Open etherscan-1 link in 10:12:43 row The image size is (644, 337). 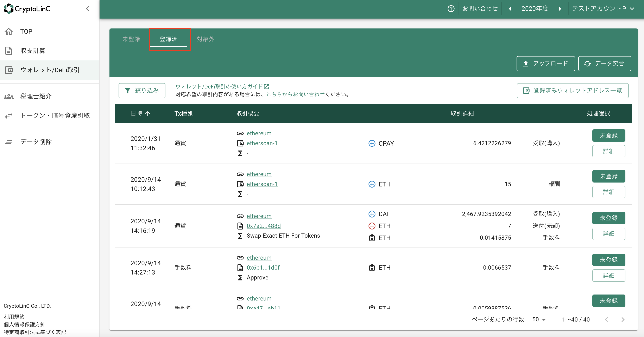point(262,184)
